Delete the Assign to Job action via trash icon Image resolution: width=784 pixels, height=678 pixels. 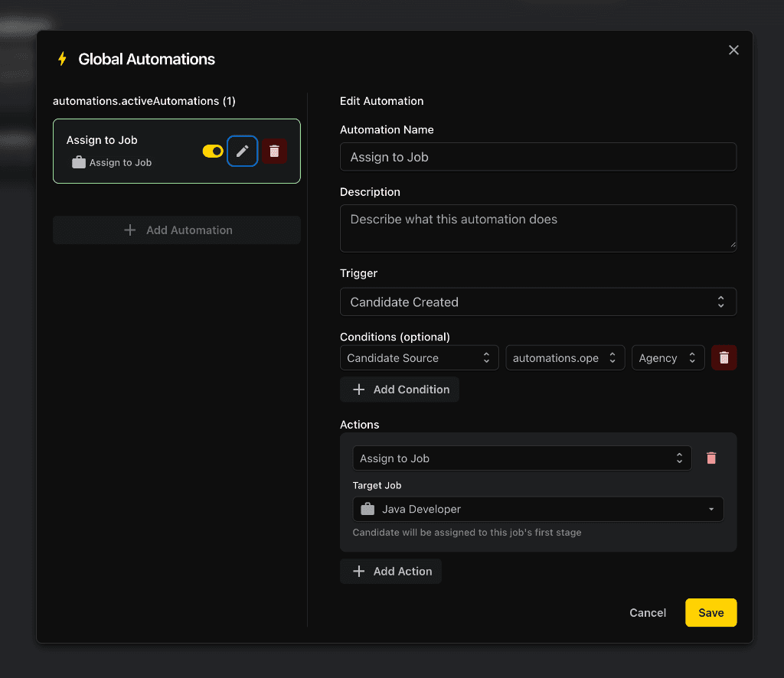click(710, 458)
